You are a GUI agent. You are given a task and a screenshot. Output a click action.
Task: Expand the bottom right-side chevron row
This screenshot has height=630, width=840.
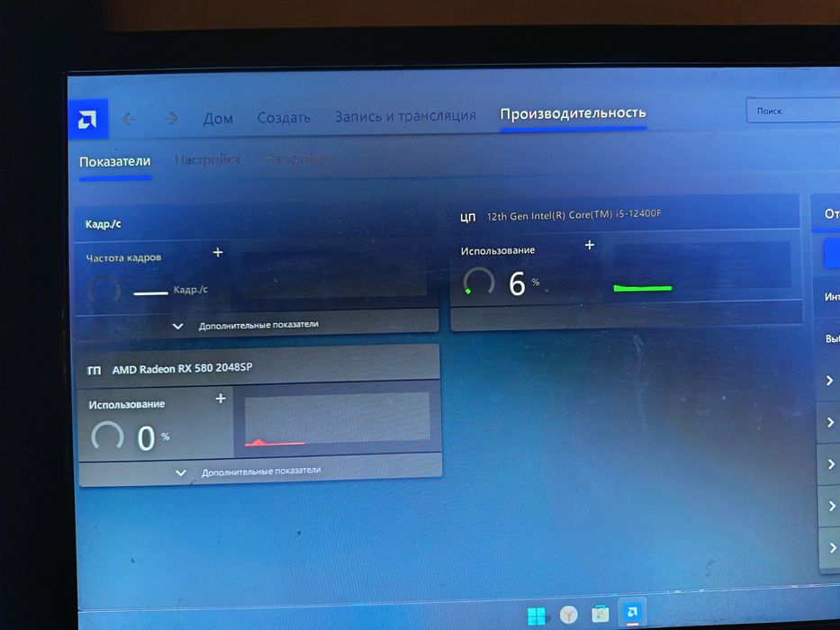pyautogui.click(x=833, y=547)
